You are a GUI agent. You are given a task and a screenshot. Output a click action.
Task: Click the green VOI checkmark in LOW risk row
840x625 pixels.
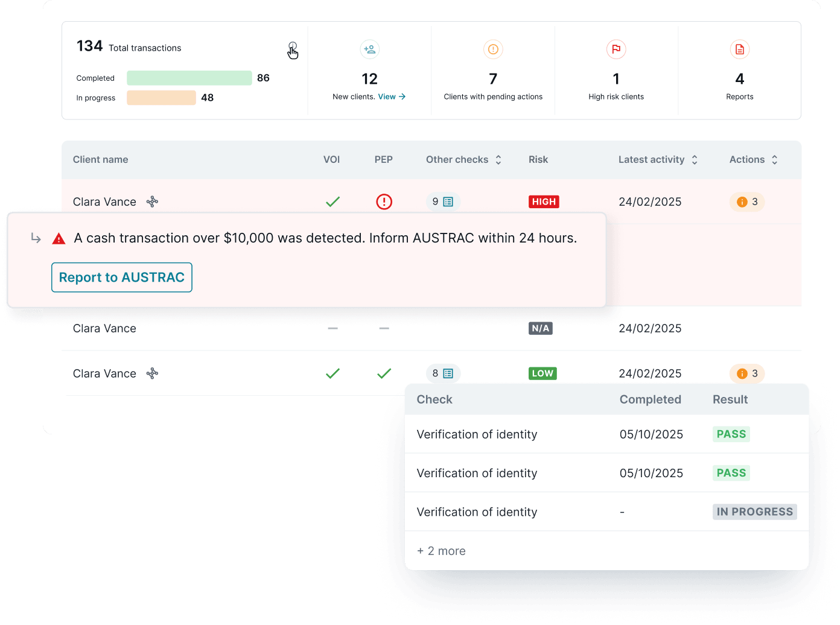332,373
